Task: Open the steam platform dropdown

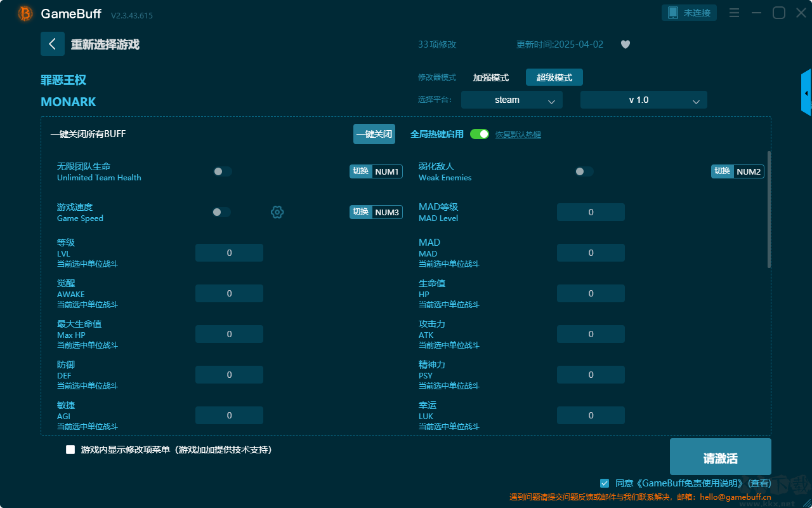Action: coord(512,100)
